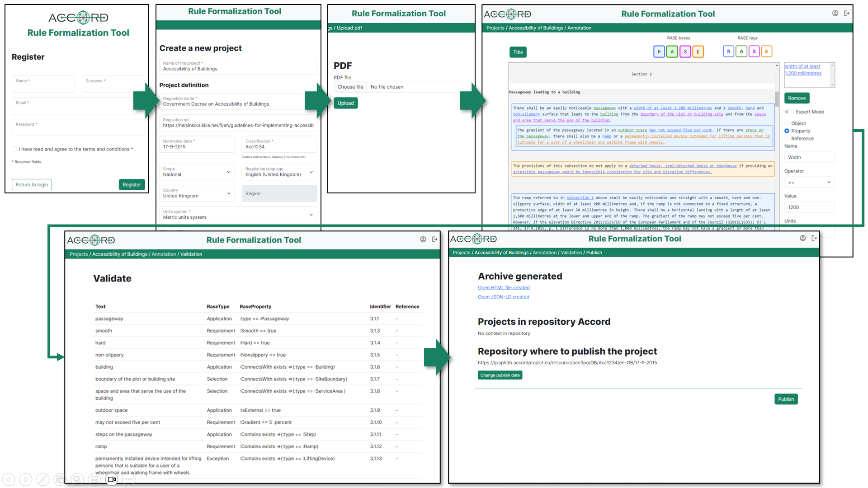Select the magenta S RASE tag button
The width and height of the screenshot is (868, 488).
point(754,52)
